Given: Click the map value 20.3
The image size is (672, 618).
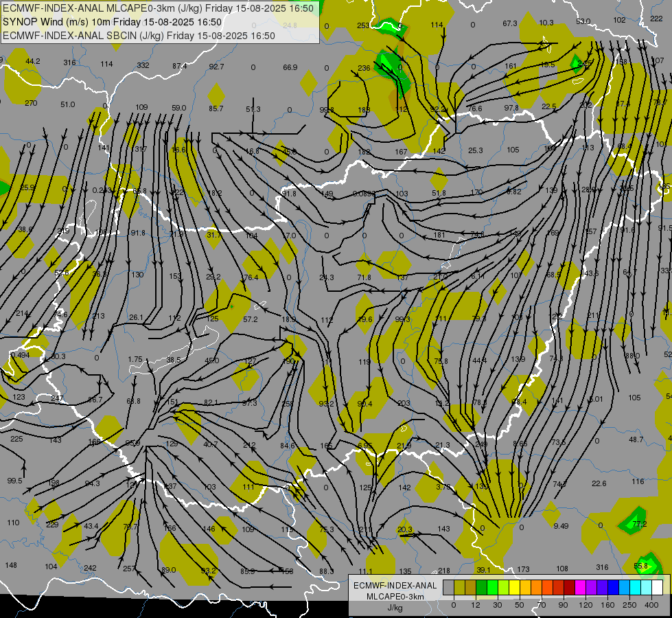Looking at the screenshot, I should click(404, 529).
